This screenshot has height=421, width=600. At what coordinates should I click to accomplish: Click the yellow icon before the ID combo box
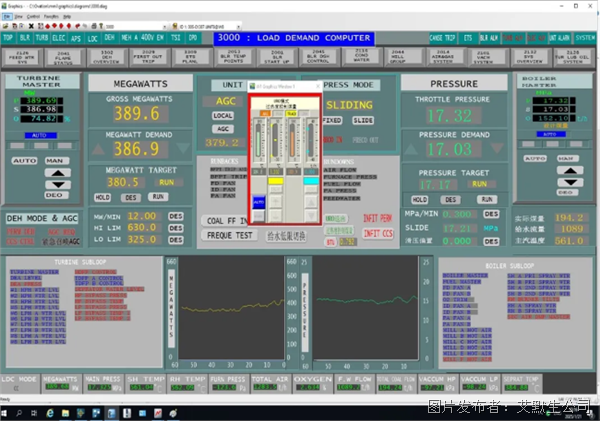coord(175,26)
